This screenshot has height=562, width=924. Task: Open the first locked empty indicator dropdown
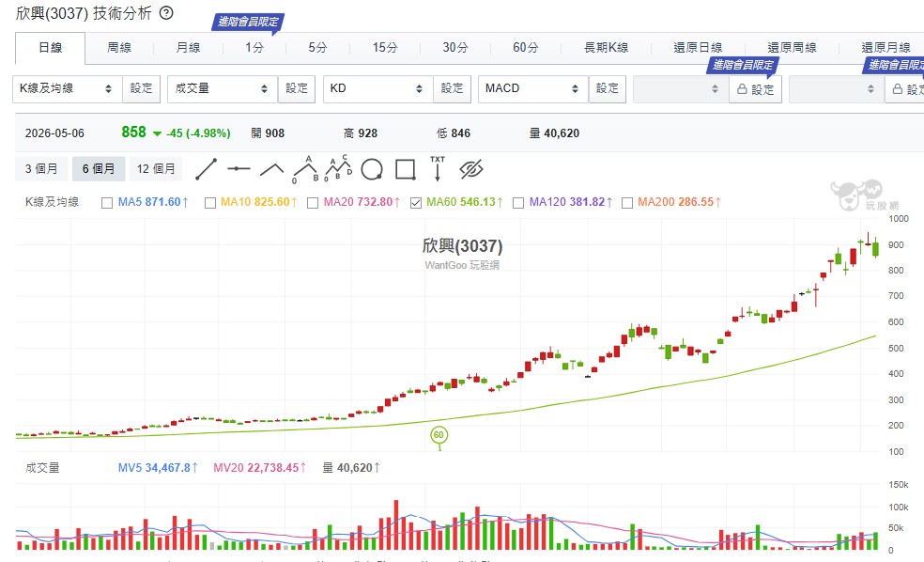tap(681, 89)
